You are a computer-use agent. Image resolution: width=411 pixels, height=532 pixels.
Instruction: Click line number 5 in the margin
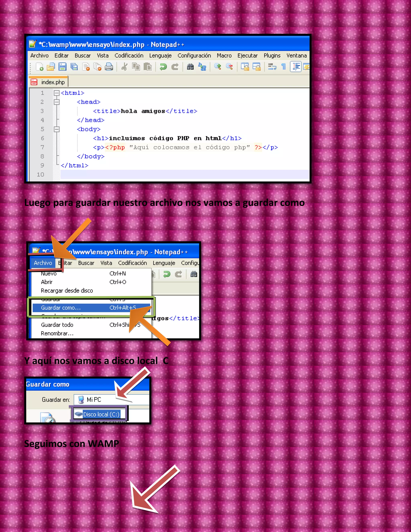point(42,129)
